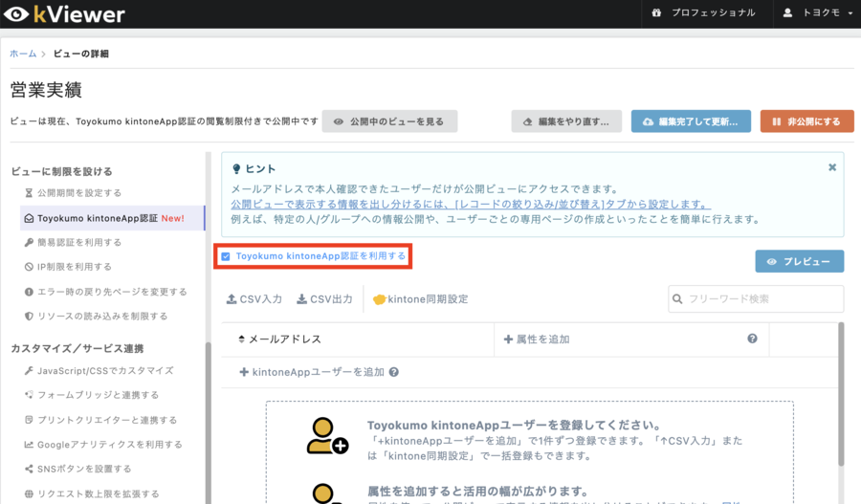Image resolution: width=861 pixels, height=504 pixels.
Task: Select エラー時の戻り先ページを変更する menu item
Action: [106, 292]
